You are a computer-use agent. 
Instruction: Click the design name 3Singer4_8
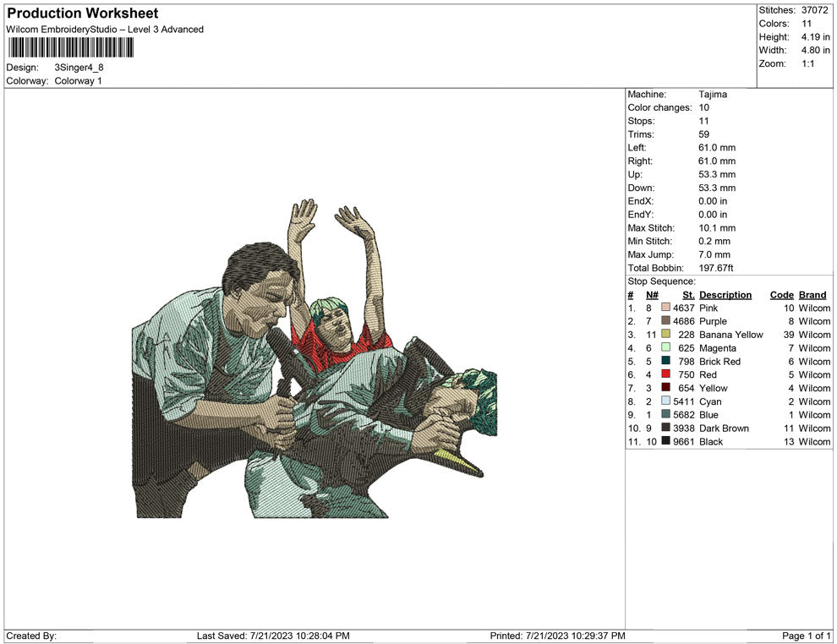(79, 68)
